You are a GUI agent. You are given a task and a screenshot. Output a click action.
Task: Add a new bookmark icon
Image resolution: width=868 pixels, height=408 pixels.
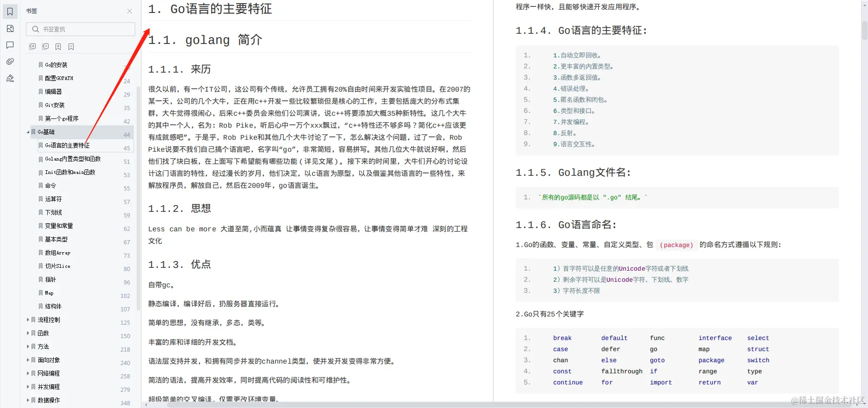point(58,47)
